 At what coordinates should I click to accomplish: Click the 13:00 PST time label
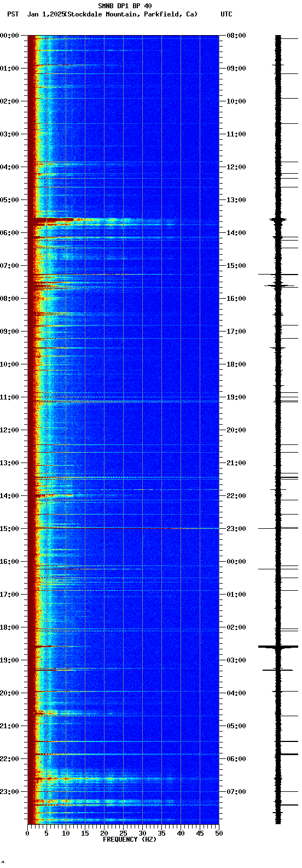tap(10, 463)
